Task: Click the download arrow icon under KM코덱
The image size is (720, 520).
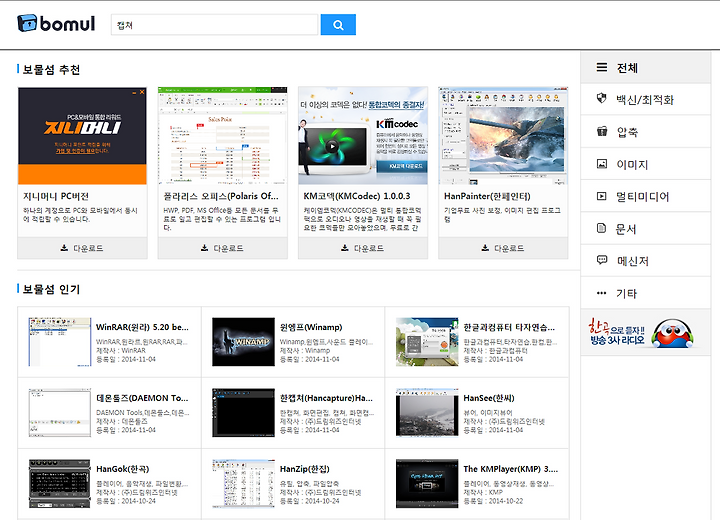Action: [344, 248]
